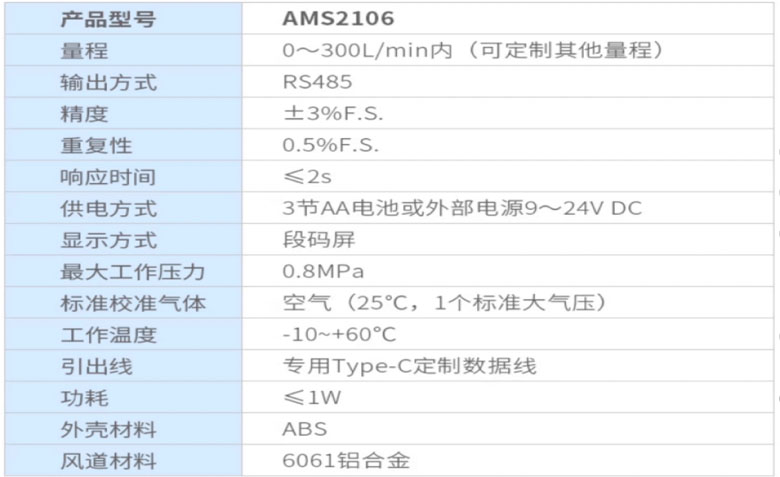
Task: Select the 重复性 label cell
Action: pos(123,145)
